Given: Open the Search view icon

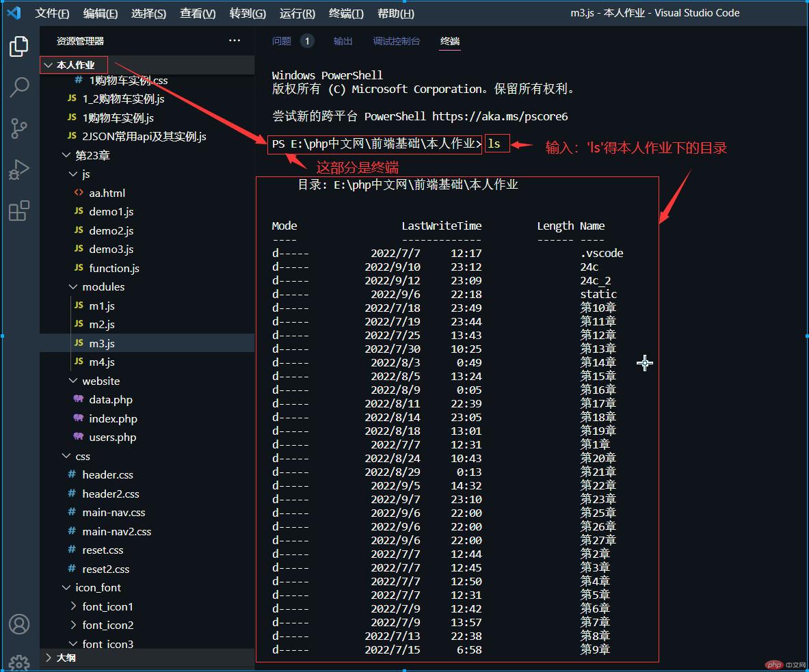Looking at the screenshot, I should coord(19,87).
